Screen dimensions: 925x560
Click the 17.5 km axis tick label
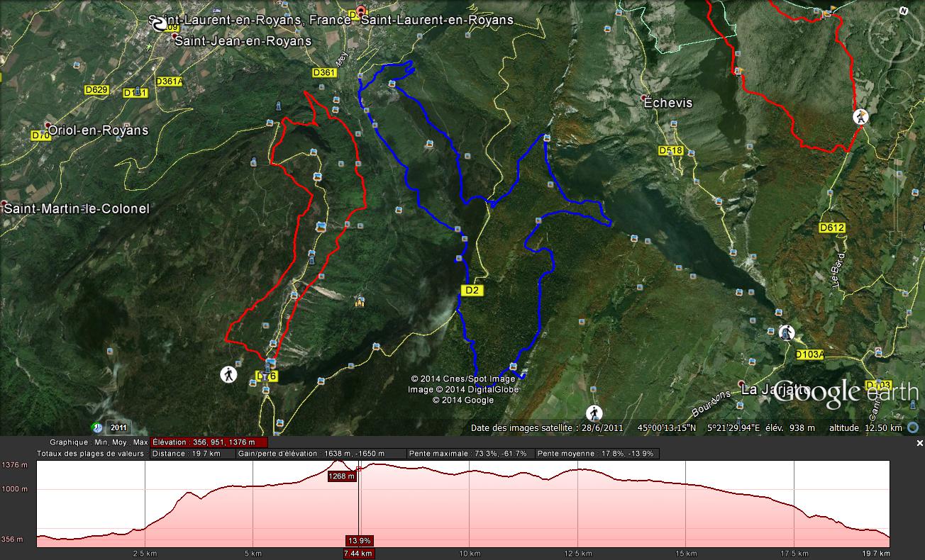[794, 553]
